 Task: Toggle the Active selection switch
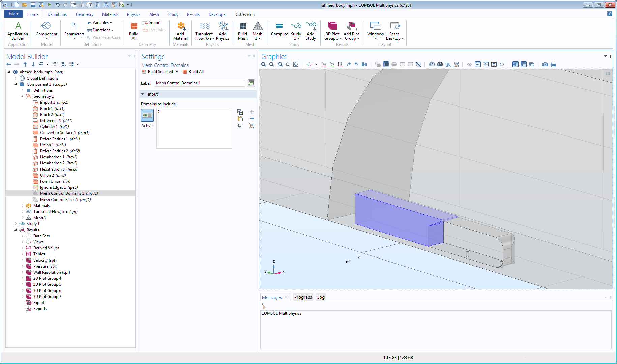[x=147, y=115]
